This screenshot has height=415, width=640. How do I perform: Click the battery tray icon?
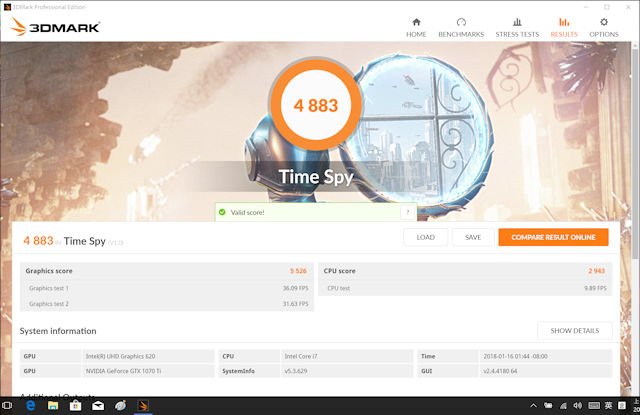pyautogui.click(x=548, y=406)
